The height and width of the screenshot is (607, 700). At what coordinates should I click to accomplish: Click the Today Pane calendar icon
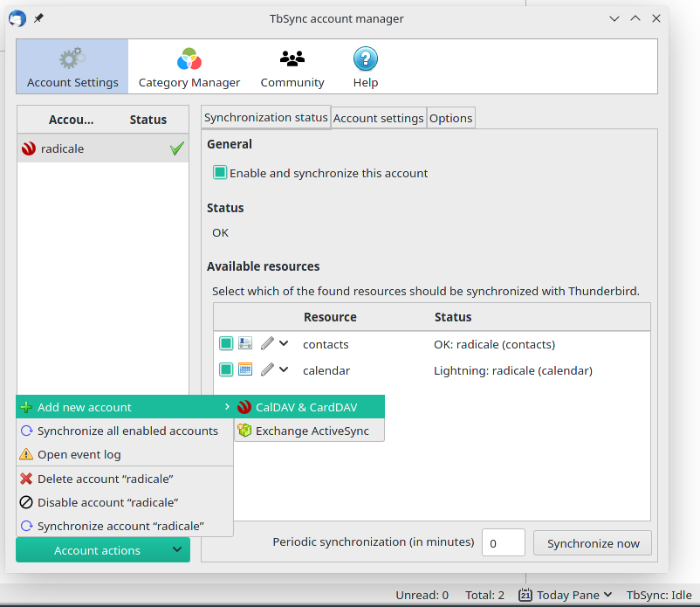pyautogui.click(x=525, y=595)
